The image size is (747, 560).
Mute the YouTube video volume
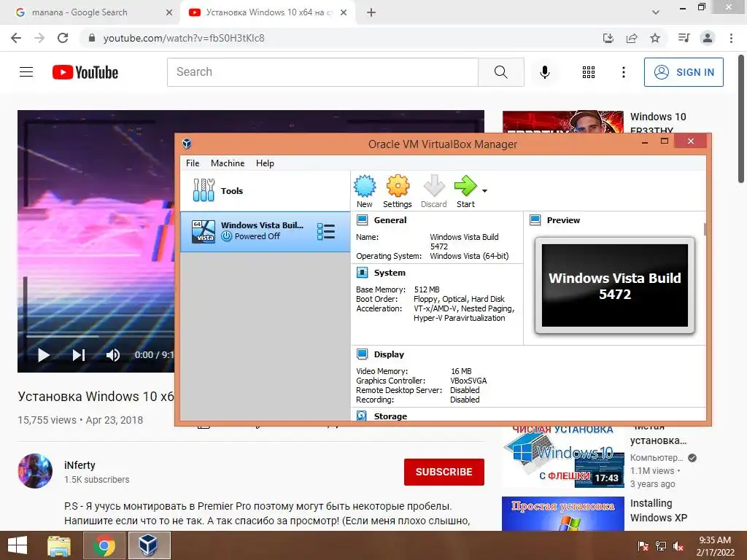113,355
